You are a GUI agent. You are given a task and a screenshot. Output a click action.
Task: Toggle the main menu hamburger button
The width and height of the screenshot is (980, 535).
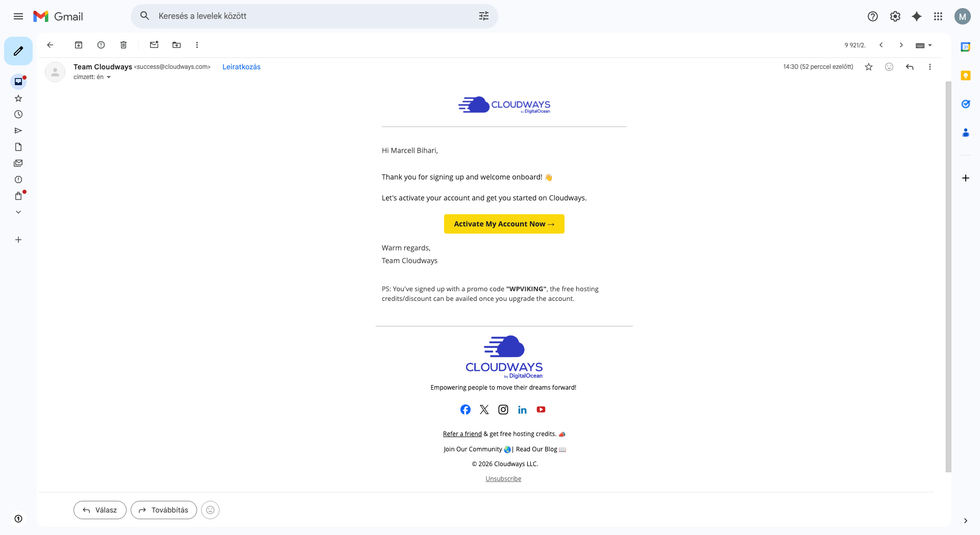(18, 16)
